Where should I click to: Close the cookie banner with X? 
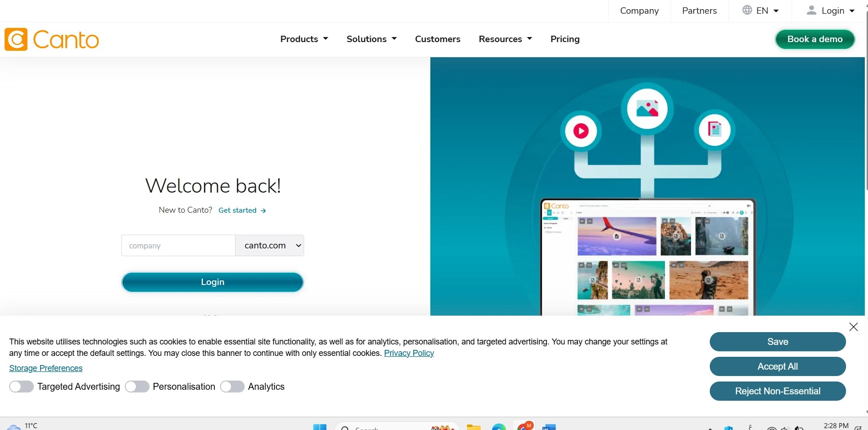[853, 327]
